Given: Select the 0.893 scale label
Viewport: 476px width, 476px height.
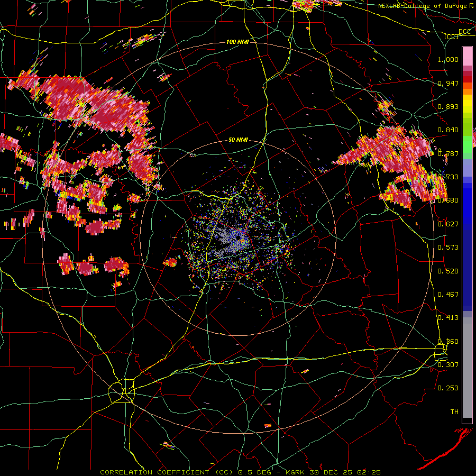Looking at the screenshot, I should coord(448,106).
